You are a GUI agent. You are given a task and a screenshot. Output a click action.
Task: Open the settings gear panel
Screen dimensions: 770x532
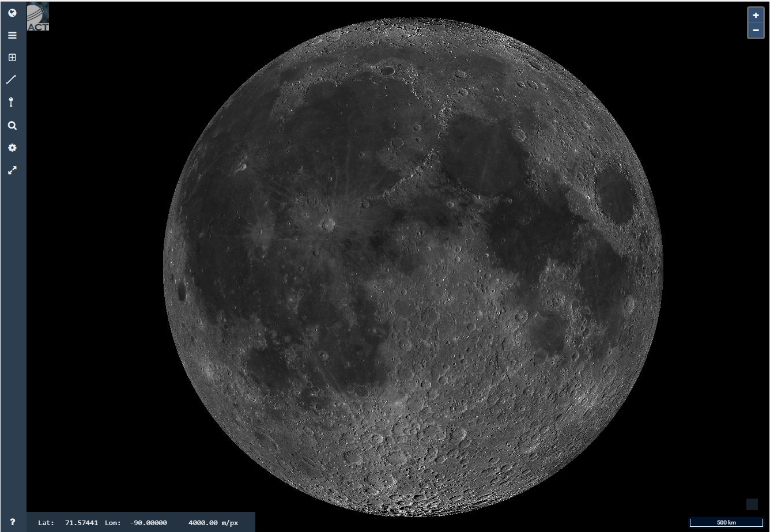click(12, 148)
